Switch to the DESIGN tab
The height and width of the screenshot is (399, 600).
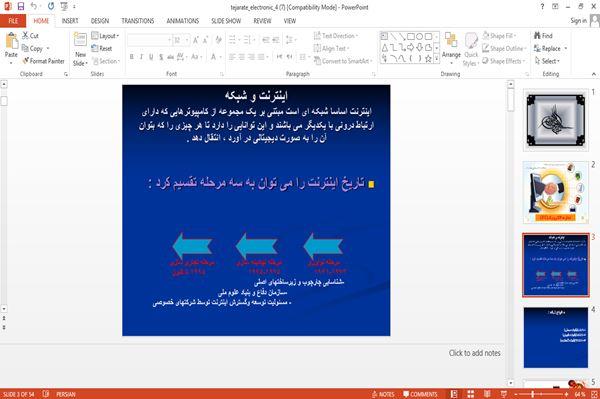point(100,21)
